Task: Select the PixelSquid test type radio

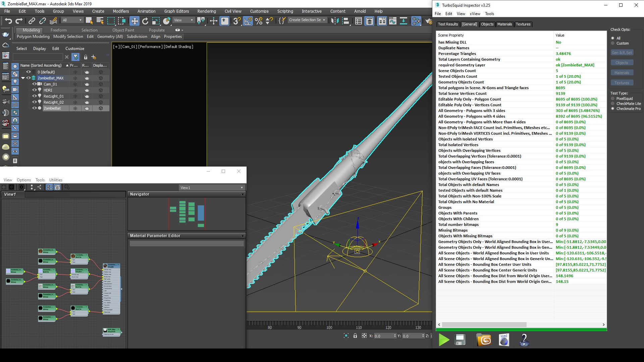Action: [x=613, y=99]
